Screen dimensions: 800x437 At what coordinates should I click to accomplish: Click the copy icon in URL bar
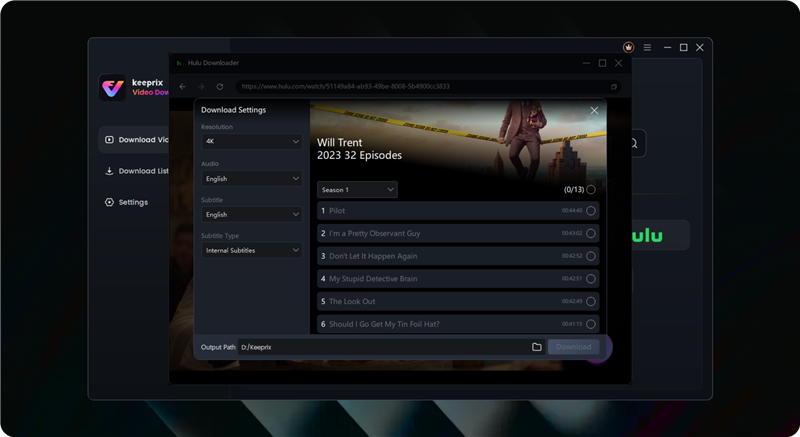pos(614,87)
